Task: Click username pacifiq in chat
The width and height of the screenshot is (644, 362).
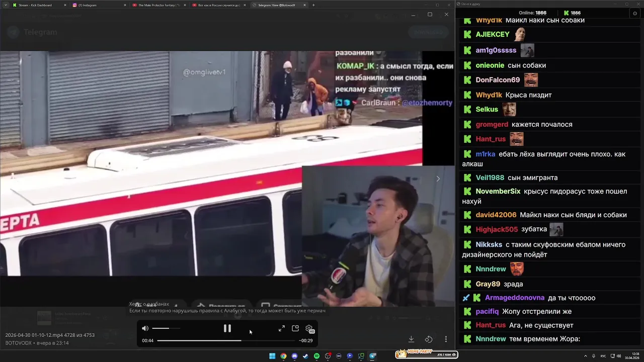Action: click(x=487, y=311)
